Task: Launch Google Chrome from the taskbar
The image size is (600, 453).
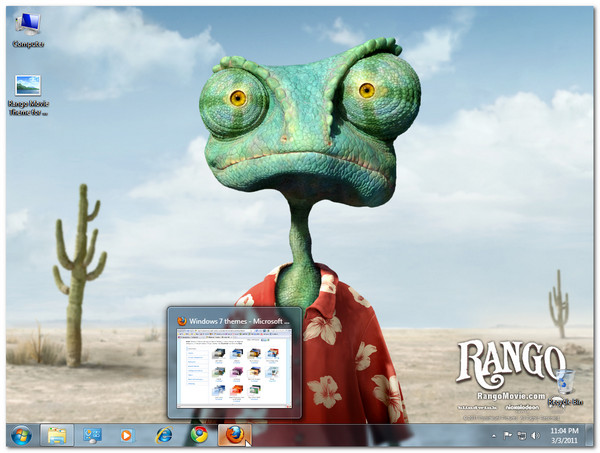Action: [199, 435]
